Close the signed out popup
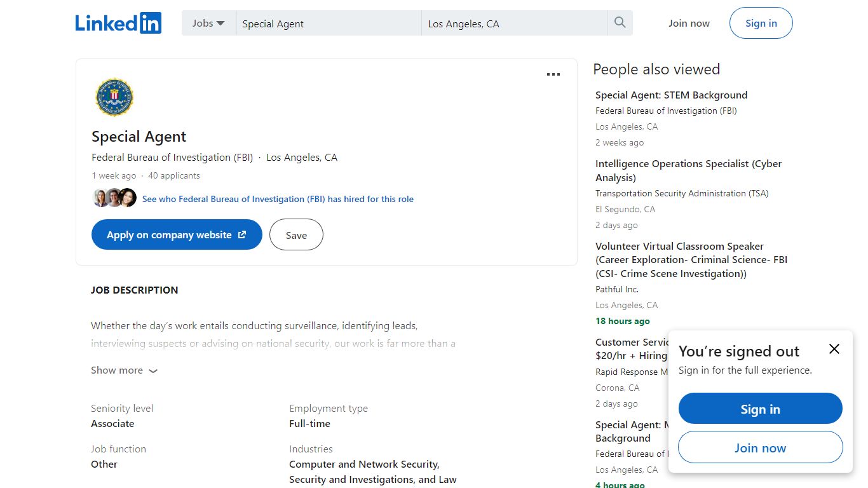This screenshot has width=868, height=488. [834, 349]
